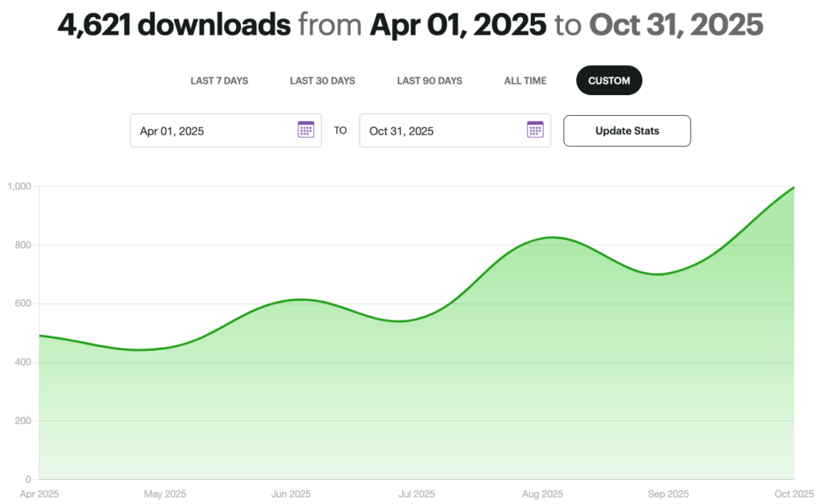Click the May 2025 x-axis label
This screenshot has height=504, width=825.
pyautogui.click(x=164, y=494)
